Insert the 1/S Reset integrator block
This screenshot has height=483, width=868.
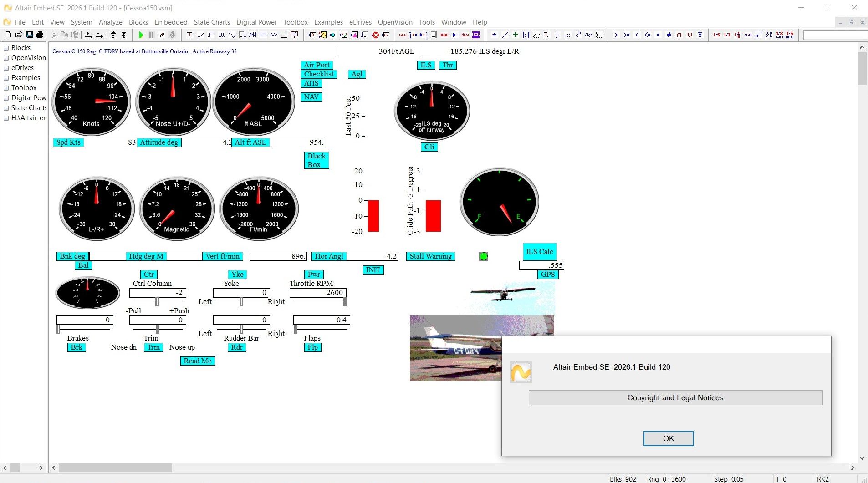coord(790,35)
